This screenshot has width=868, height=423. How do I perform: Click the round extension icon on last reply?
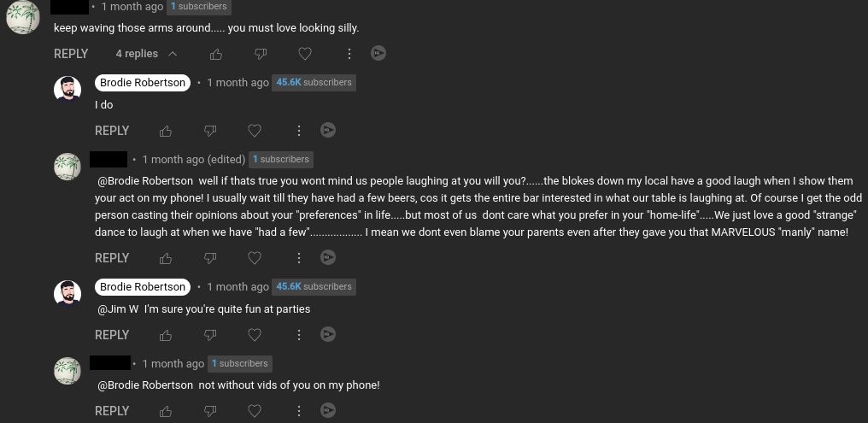click(x=327, y=411)
